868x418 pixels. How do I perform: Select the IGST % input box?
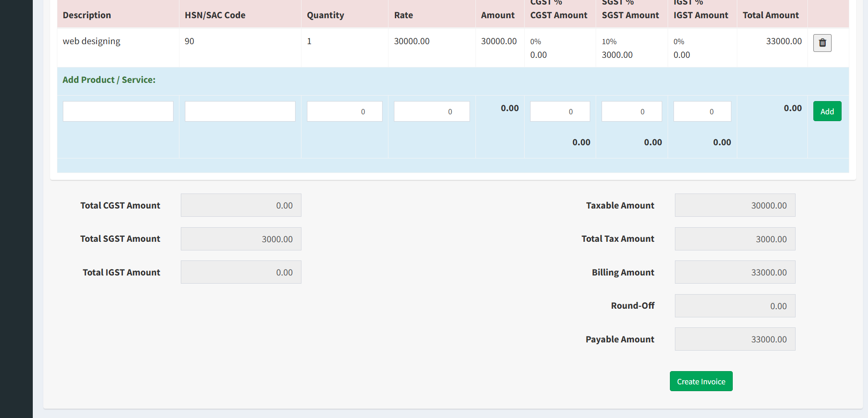coord(702,111)
